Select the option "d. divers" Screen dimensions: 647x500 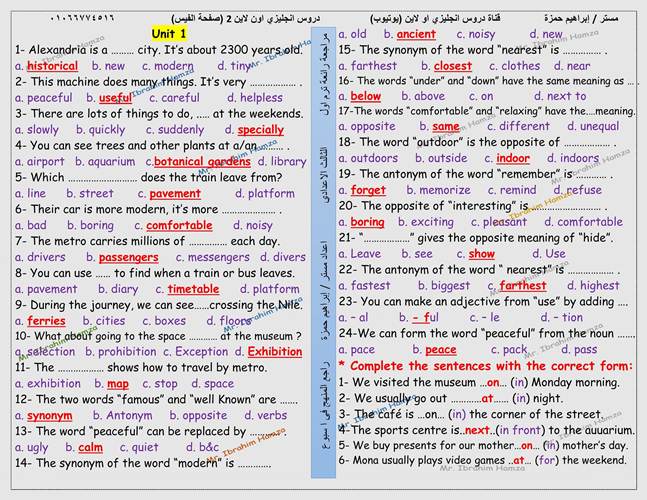[x=283, y=257]
